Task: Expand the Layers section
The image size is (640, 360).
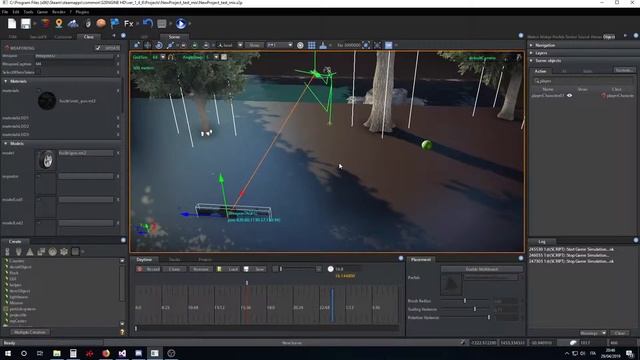Action: coord(531,53)
